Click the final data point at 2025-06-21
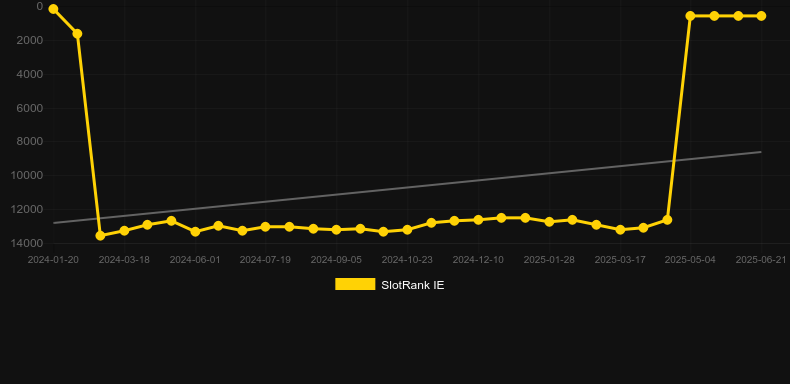 coord(761,16)
